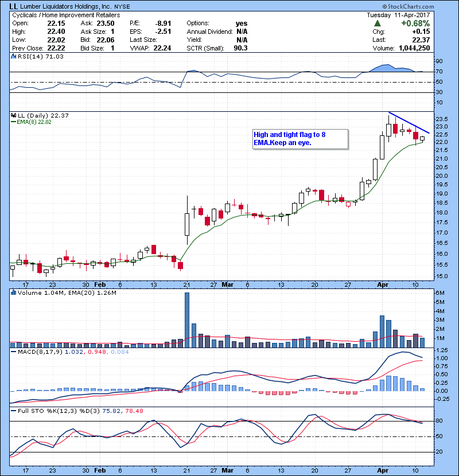Select the Cyclicals / Home Improvement Retailers sector text
The image size is (459, 476).
[x=66, y=15]
